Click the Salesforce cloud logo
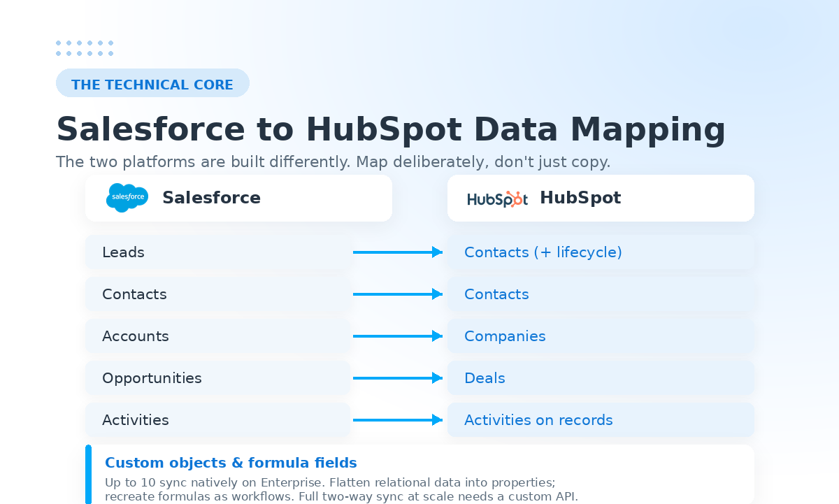 (127, 198)
